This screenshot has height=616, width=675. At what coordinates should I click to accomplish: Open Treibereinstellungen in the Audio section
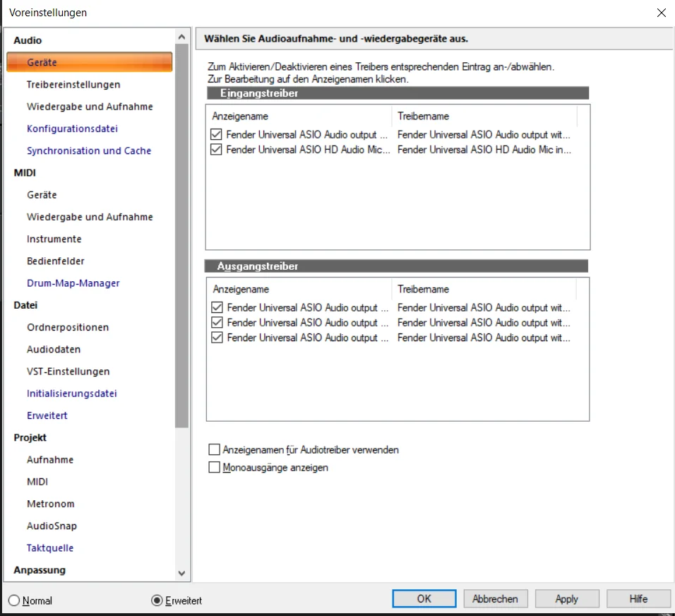[73, 85]
